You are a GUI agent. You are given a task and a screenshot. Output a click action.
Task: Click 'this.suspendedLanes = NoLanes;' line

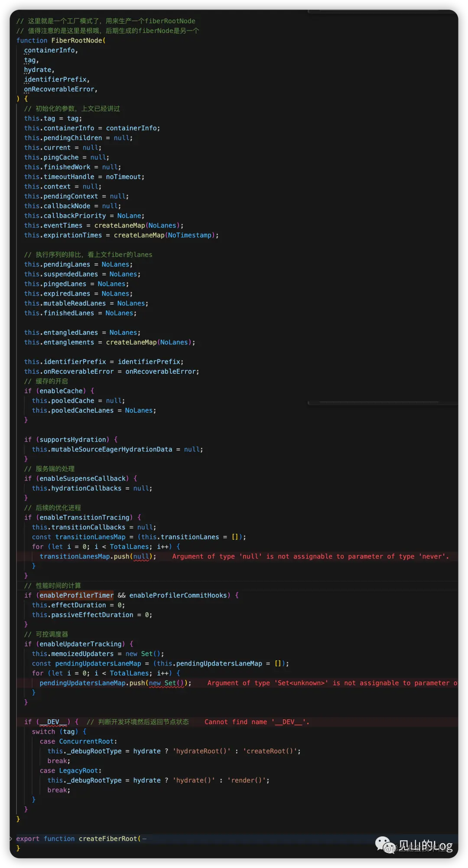point(82,274)
